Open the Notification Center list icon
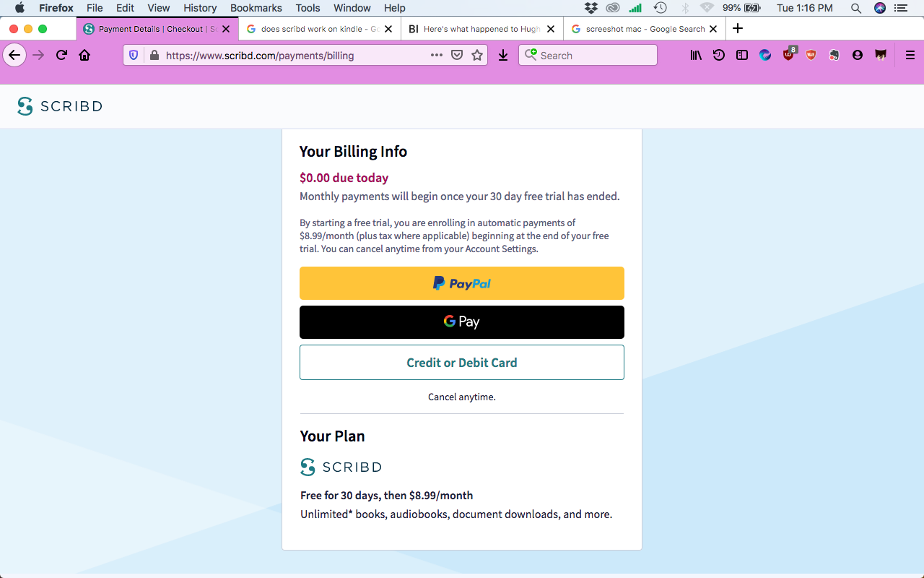This screenshot has height=578, width=924. coord(901,8)
